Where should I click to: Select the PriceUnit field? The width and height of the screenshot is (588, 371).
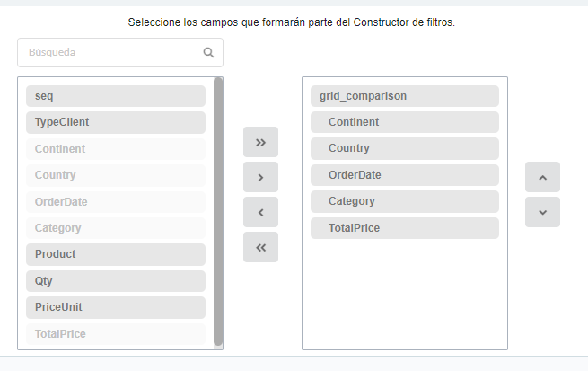[x=116, y=307]
